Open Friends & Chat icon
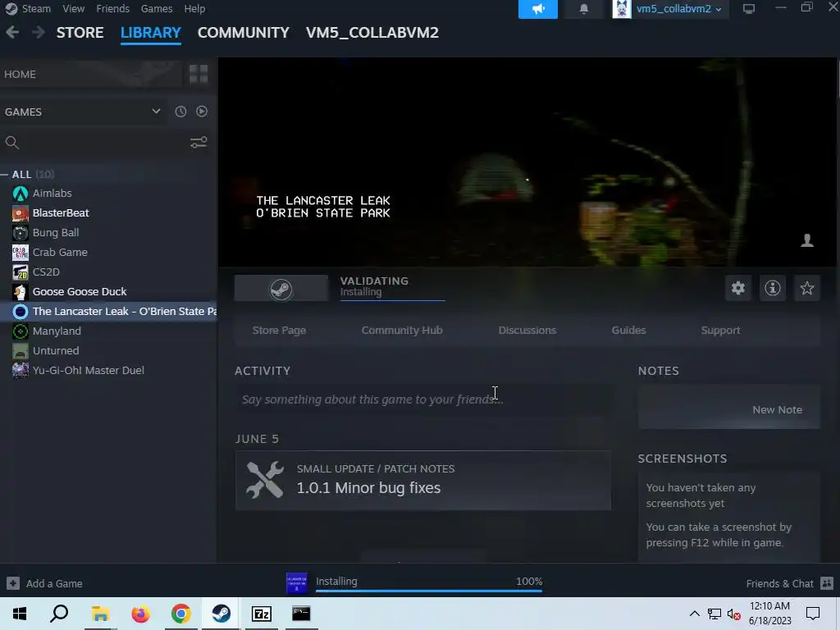The width and height of the screenshot is (840, 630). (827, 583)
